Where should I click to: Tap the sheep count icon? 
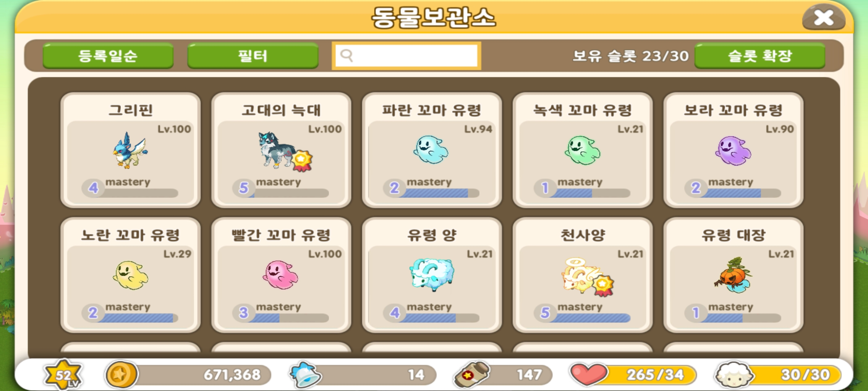pyautogui.click(x=734, y=375)
